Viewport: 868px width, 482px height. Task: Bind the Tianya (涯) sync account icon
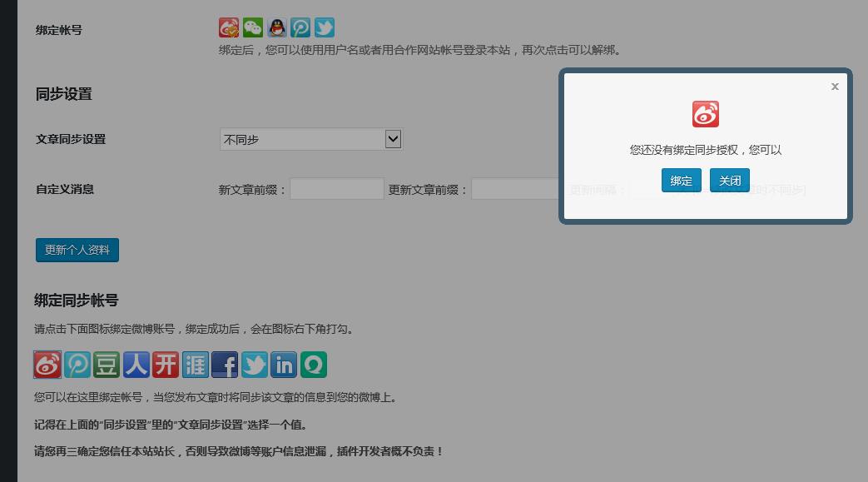(x=196, y=365)
